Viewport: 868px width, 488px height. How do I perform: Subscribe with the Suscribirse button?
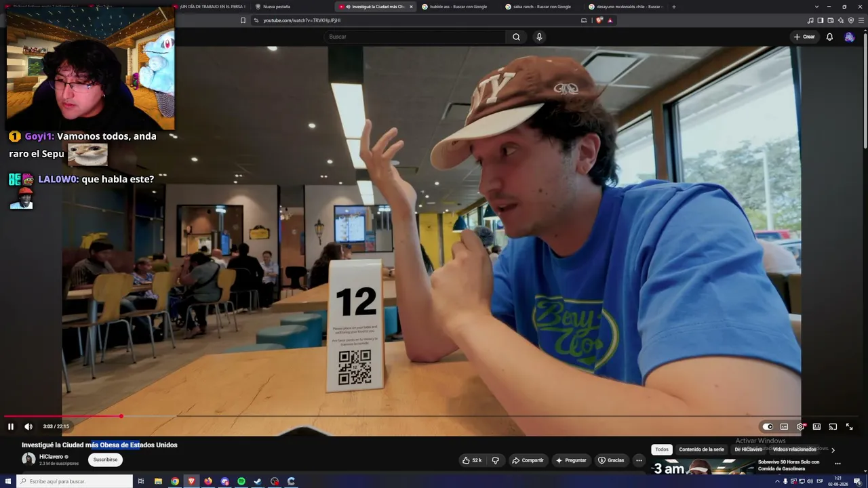(105, 460)
